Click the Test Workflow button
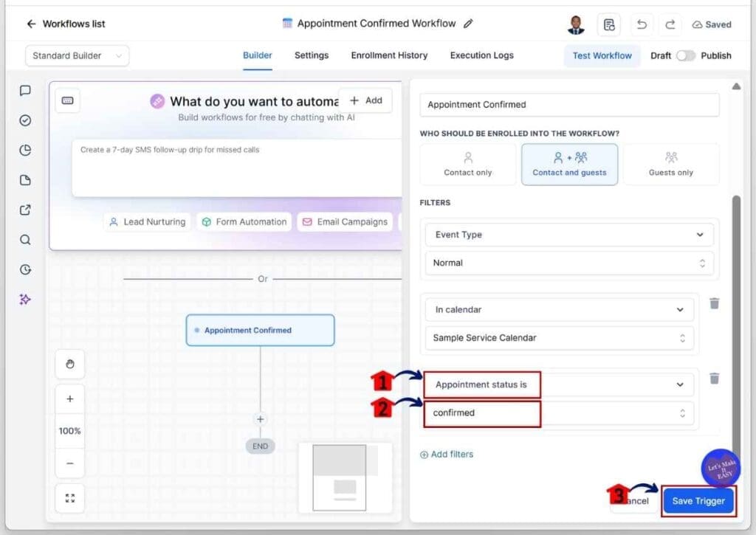 pyautogui.click(x=602, y=56)
